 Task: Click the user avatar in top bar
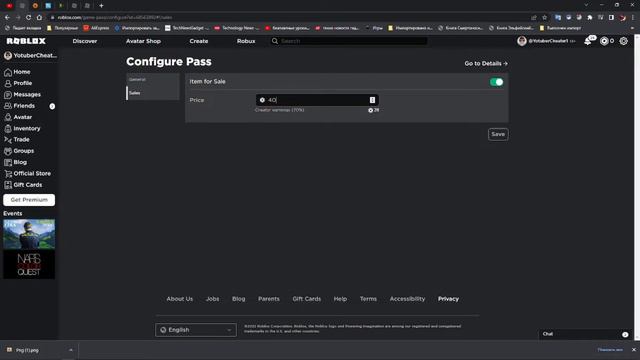(x=522, y=41)
